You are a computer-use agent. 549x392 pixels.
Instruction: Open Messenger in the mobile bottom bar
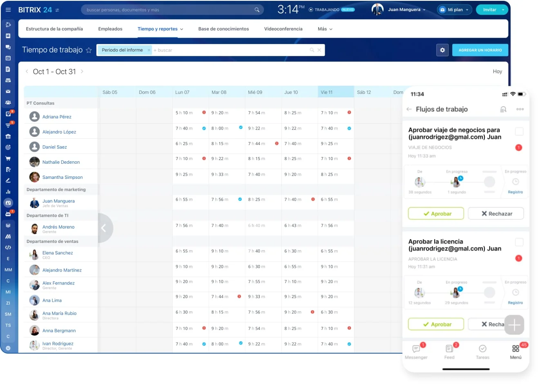(416, 351)
